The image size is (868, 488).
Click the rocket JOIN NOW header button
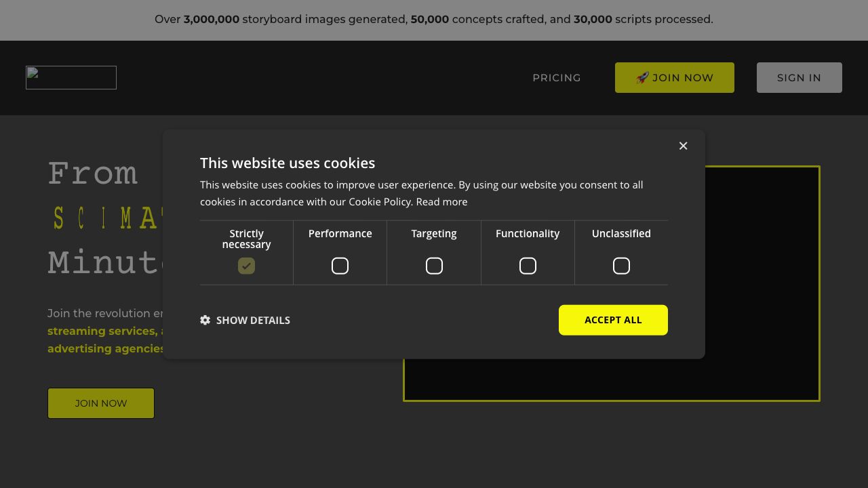[674, 78]
